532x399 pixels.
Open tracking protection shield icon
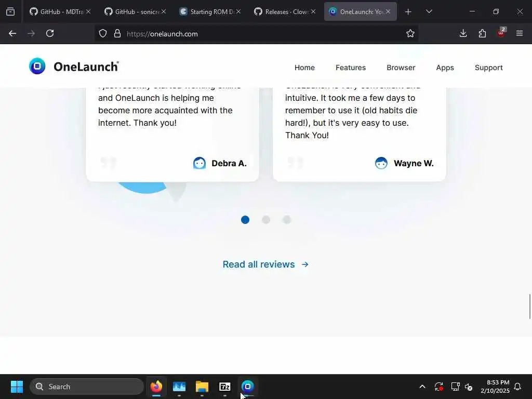(103, 33)
